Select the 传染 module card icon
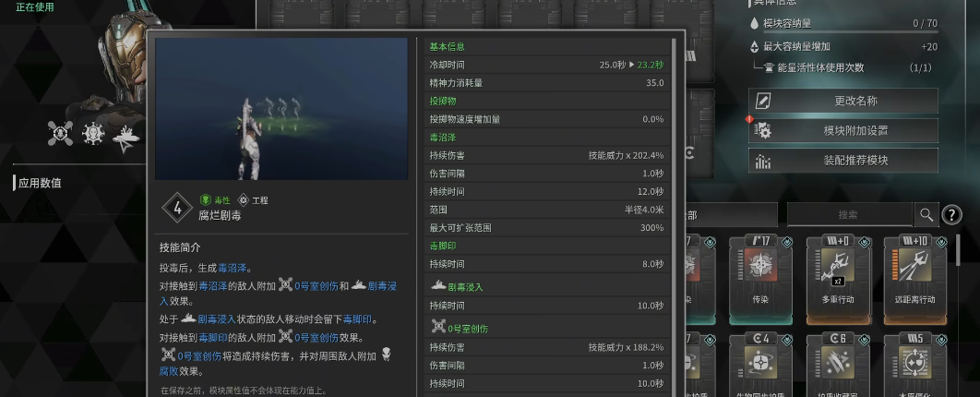 pos(760,264)
